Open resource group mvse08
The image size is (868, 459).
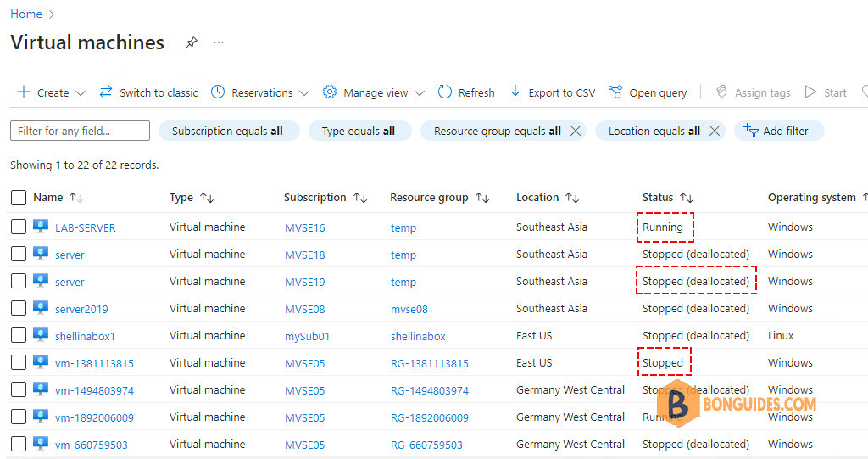pos(409,310)
